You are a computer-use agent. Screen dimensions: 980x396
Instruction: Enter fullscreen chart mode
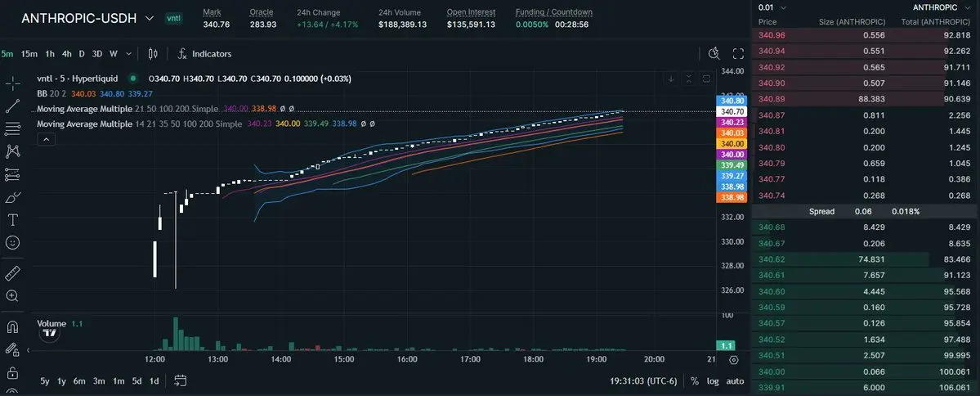tap(738, 54)
